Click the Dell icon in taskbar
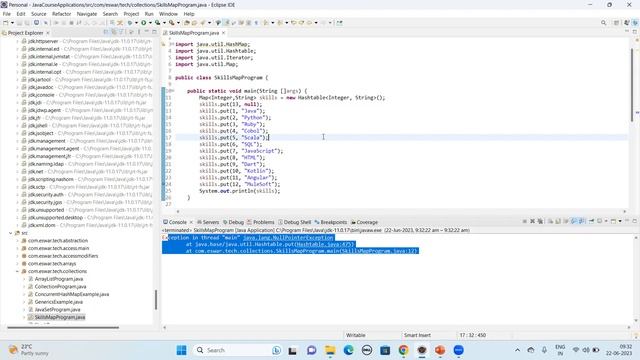The height and width of the screenshot is (360, 640). 367,350
